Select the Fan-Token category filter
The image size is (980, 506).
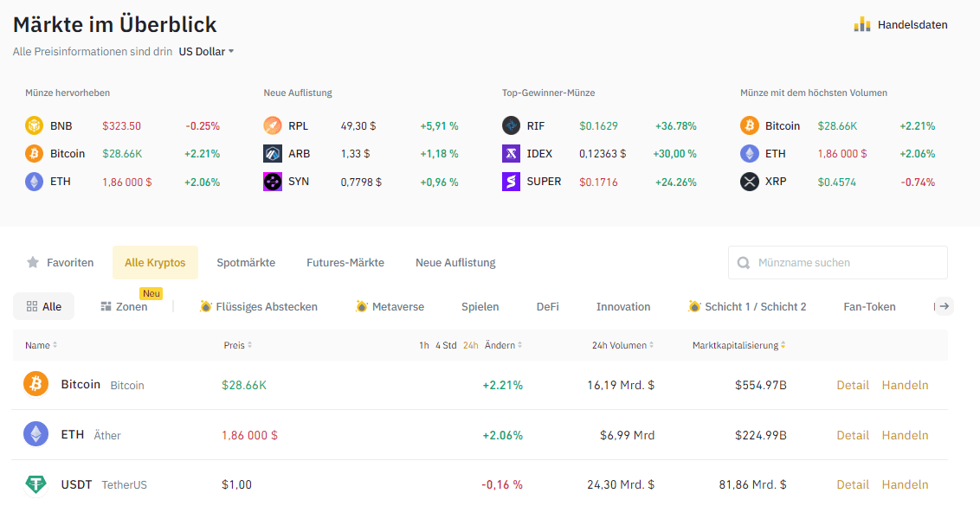(x=869, y=307)
